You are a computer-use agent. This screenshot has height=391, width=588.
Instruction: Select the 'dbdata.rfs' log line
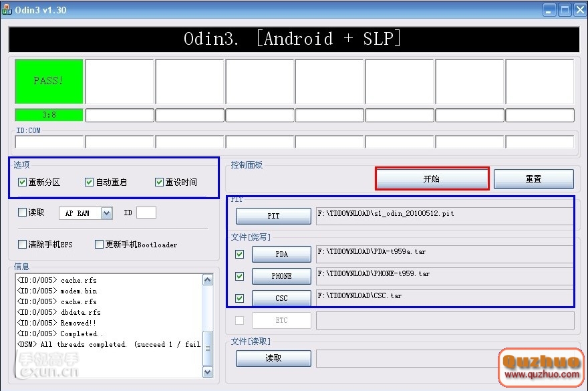click(59, 312)
